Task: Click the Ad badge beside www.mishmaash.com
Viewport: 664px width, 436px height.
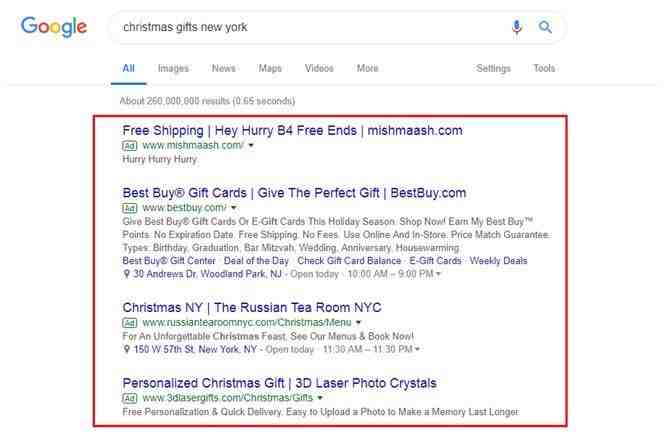Action: [130, 146]
